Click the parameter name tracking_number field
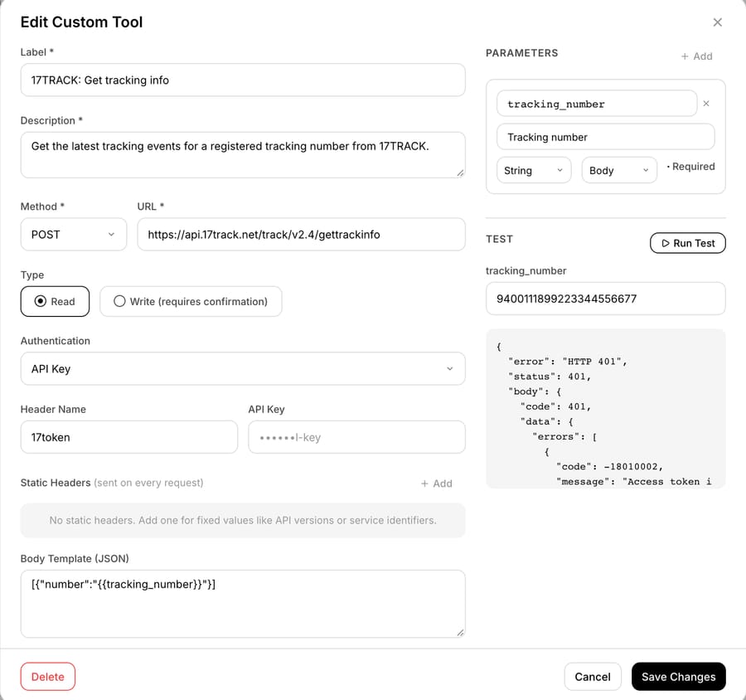The image size is (746, 700). (597, 104)
